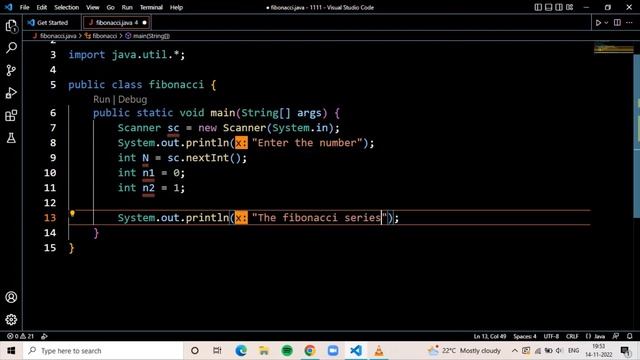Open the Source Control view
Screen dimensions: 640x360
(x=11, y=70)
